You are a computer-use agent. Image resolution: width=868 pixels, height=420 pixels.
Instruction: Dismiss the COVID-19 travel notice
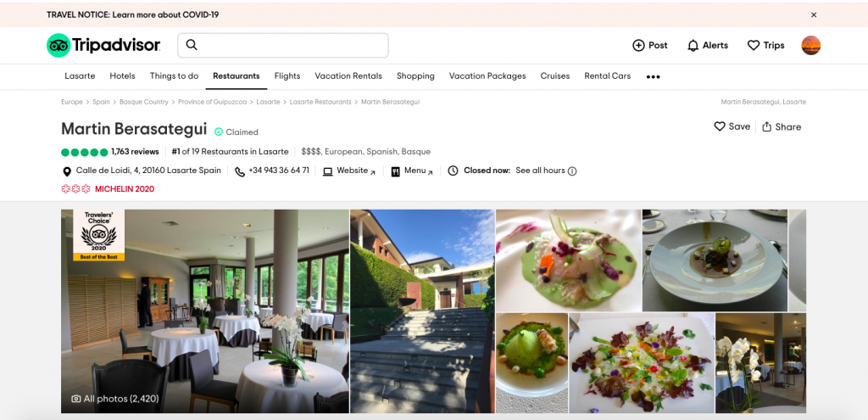pyautogui.click(x=814, y=15)
